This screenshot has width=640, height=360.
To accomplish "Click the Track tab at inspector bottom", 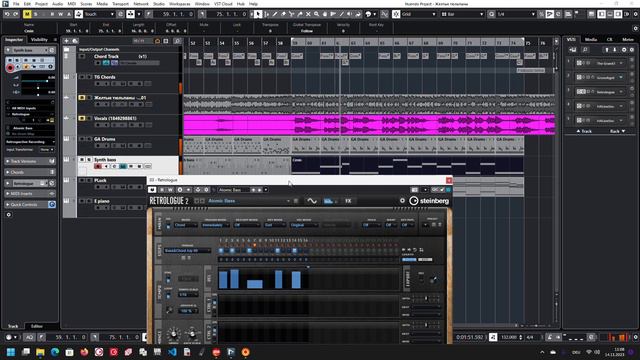I will [13, 326].
